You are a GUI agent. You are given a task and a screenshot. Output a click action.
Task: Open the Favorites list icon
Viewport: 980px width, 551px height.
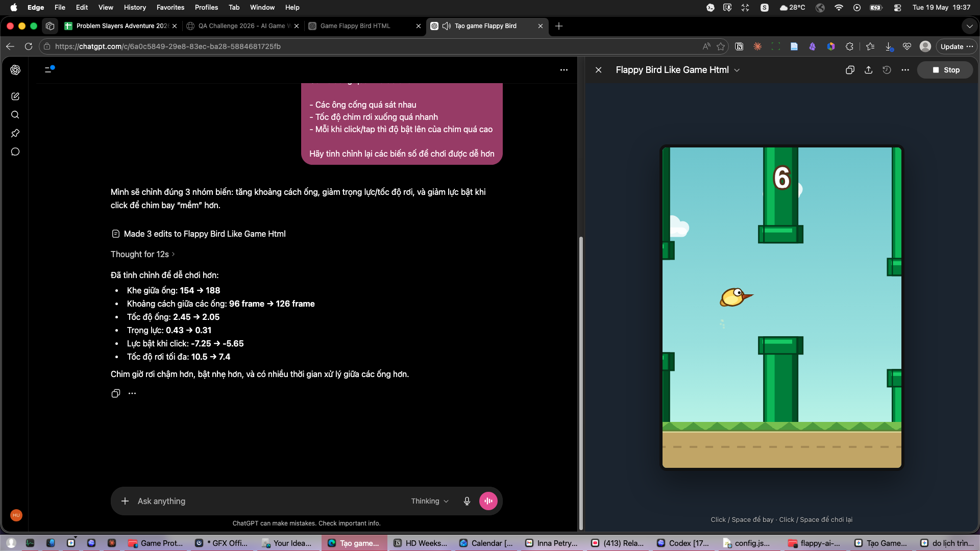870,46
